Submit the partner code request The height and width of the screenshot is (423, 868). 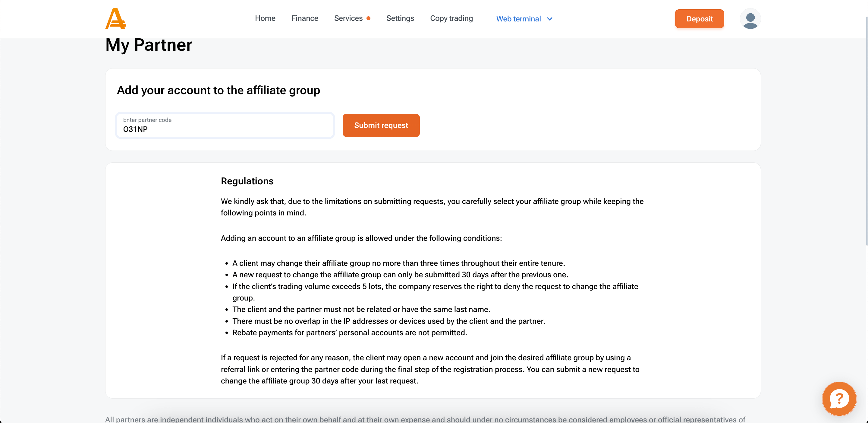pyautogui.click(x=381, y=125)
